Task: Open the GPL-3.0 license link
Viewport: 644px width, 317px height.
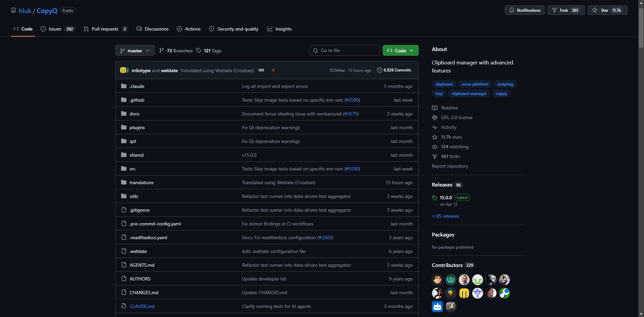Action: [452, 117]
